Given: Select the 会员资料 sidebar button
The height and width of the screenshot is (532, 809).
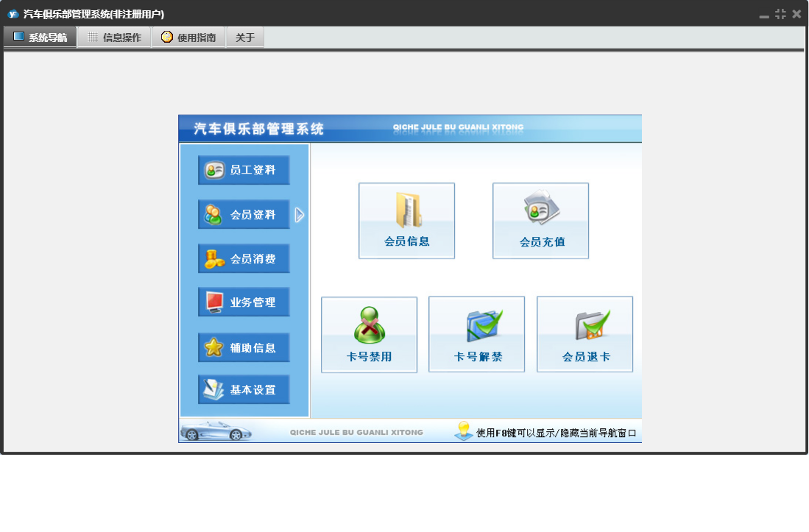Looking at the screenshot, I should (244, 214).
